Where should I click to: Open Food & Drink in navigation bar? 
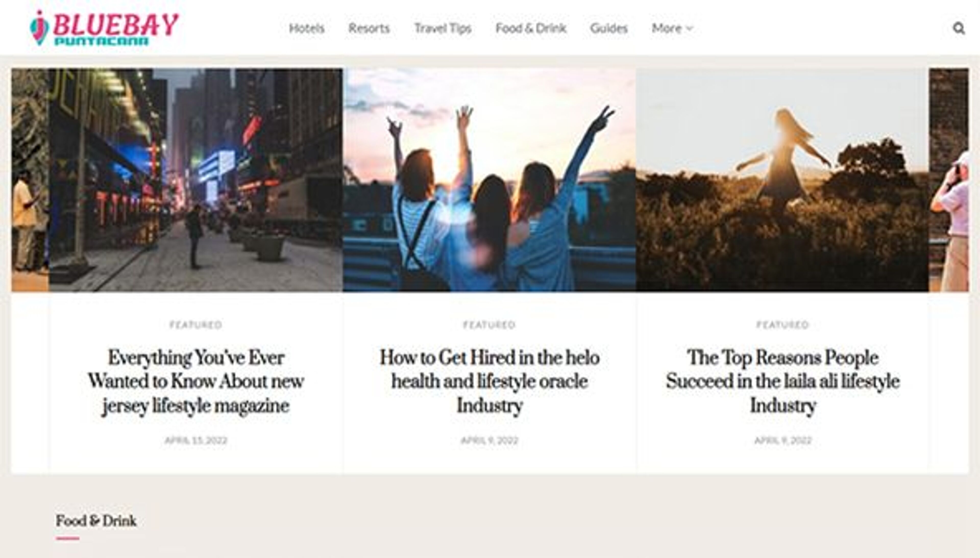tap(531, 28)
